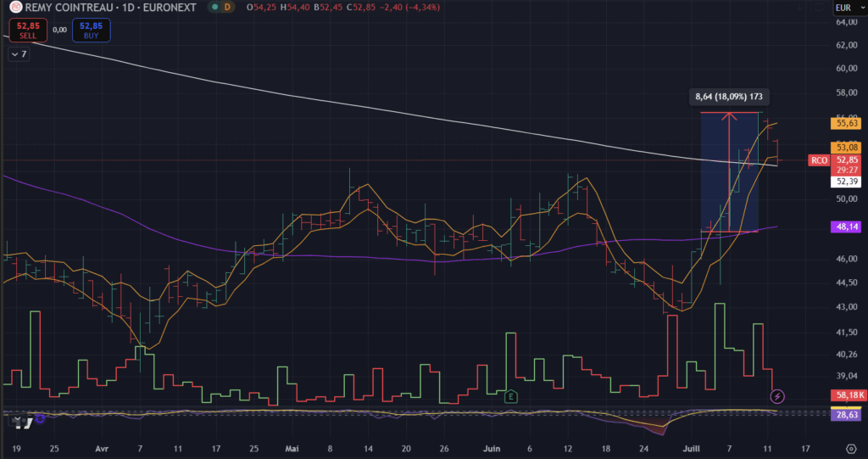
Task: Open the EUR currency dropdown
Action: coord(843,8)
